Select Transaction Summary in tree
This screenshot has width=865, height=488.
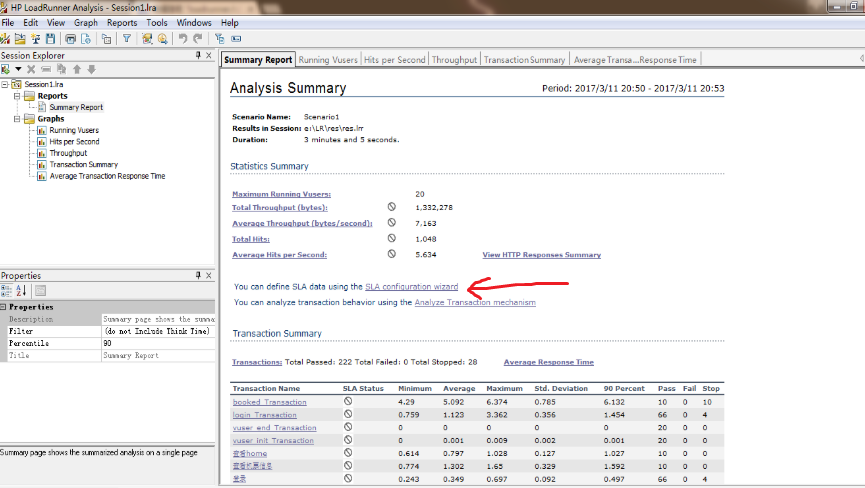(84, 164)
